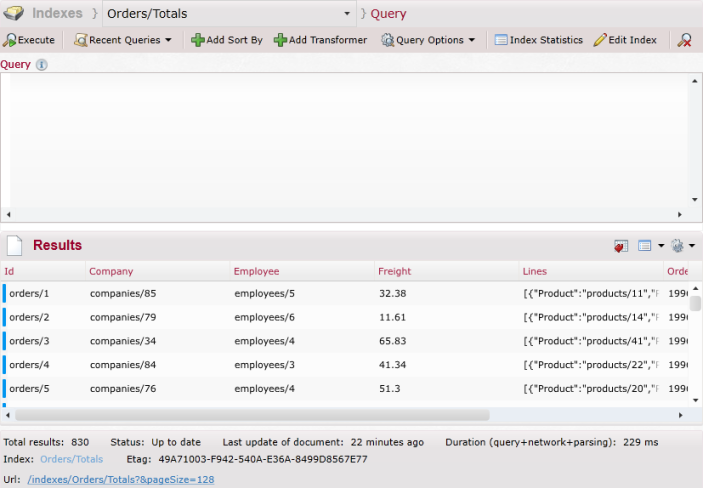
Task: Open the view style dropdown arrow
Action: (x=661, y=245)
